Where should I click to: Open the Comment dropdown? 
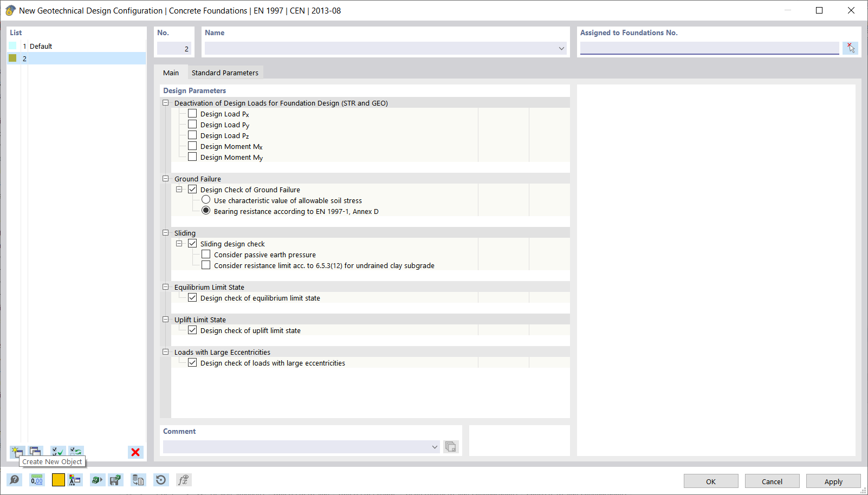point(434,447)
